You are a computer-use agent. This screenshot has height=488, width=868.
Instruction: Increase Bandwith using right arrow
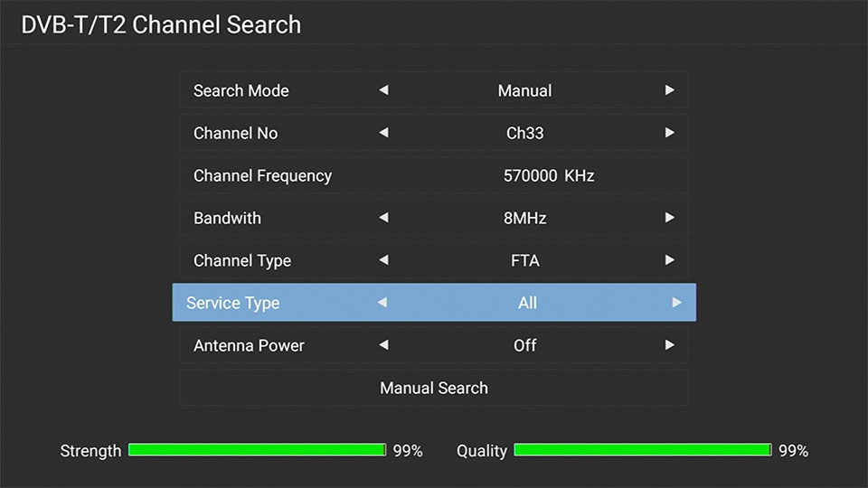pyautogui.click(x=669, y=218)
